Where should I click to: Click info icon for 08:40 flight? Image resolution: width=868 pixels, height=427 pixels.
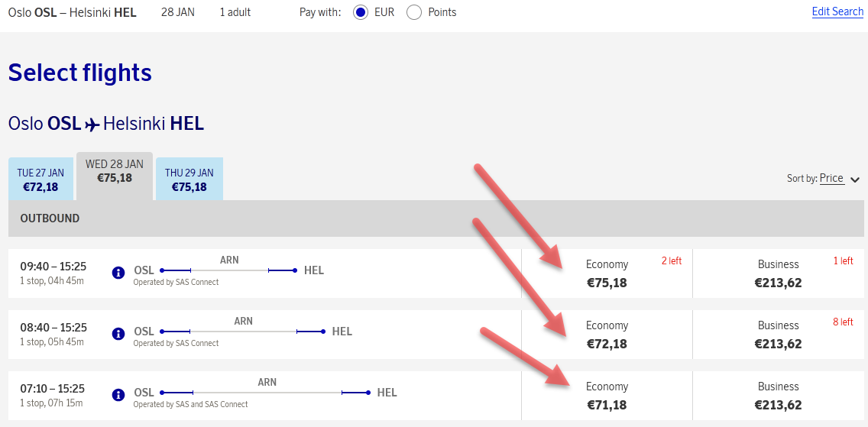click(118, 334)
